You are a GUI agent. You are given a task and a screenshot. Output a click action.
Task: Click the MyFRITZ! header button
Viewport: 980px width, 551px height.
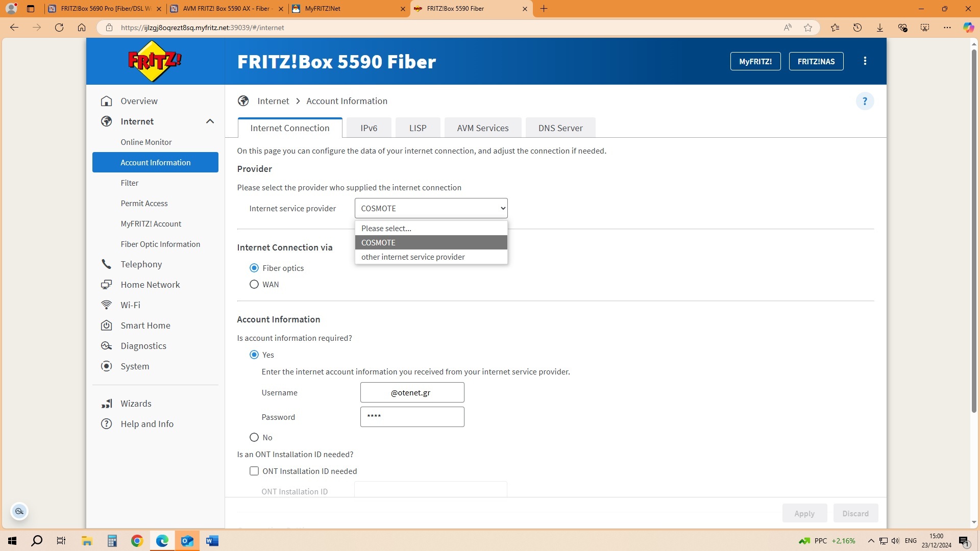click(x=755, y=61)
